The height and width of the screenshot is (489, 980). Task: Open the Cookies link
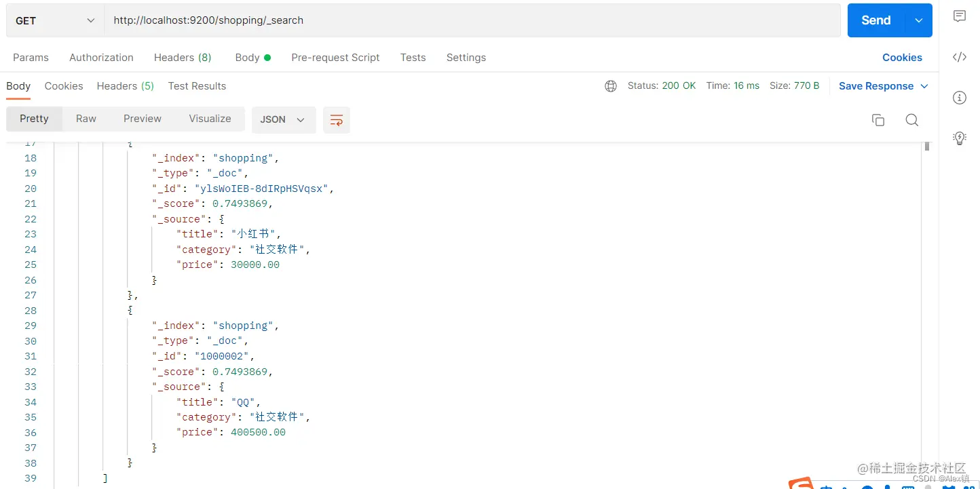click(902, 58)
